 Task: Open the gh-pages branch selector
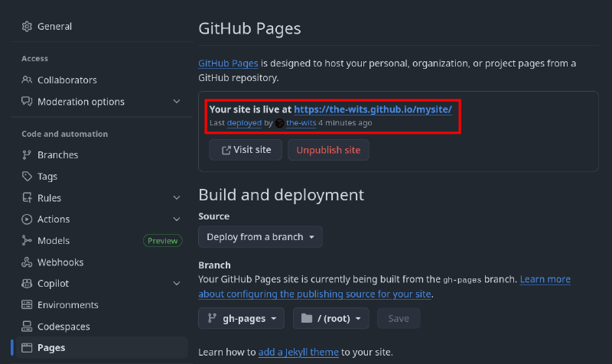242,318
